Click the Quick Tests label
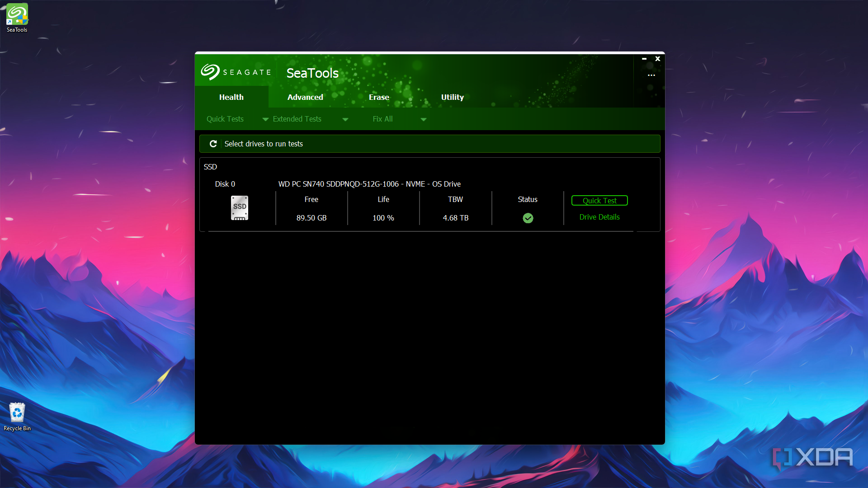The width and height of the screenshot is (868, 488). coord(225,119)
